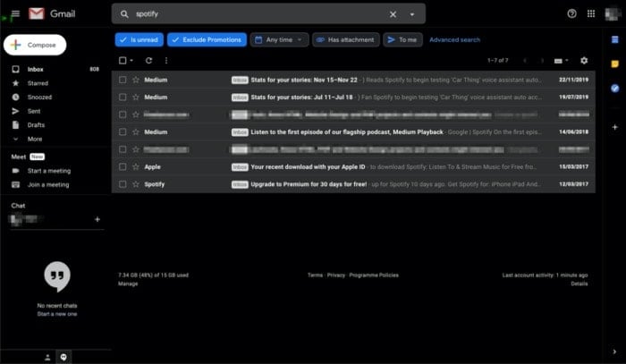Star the Nov 15–Nov 22 Medium email
Viewport: 626px width, 364px height.
click(136, 80)
